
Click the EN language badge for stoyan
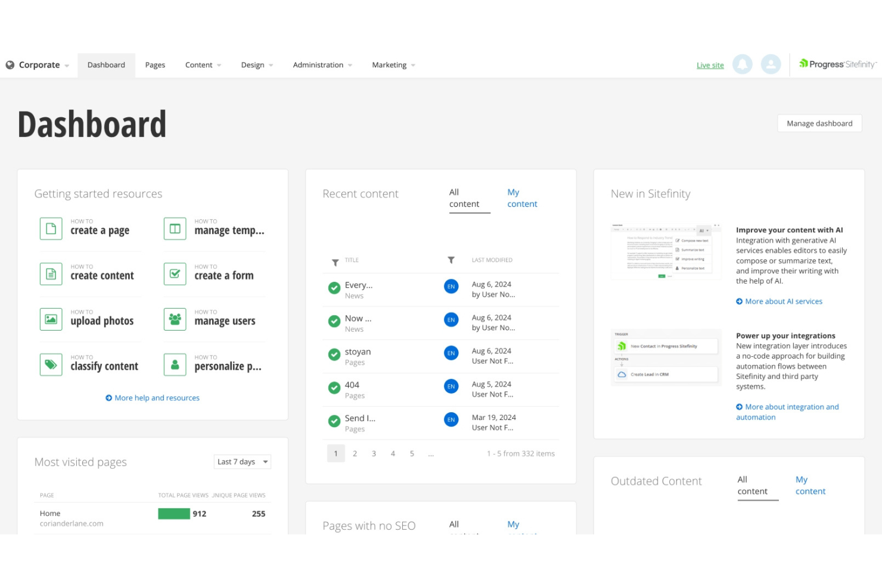(x=451, y=353)
